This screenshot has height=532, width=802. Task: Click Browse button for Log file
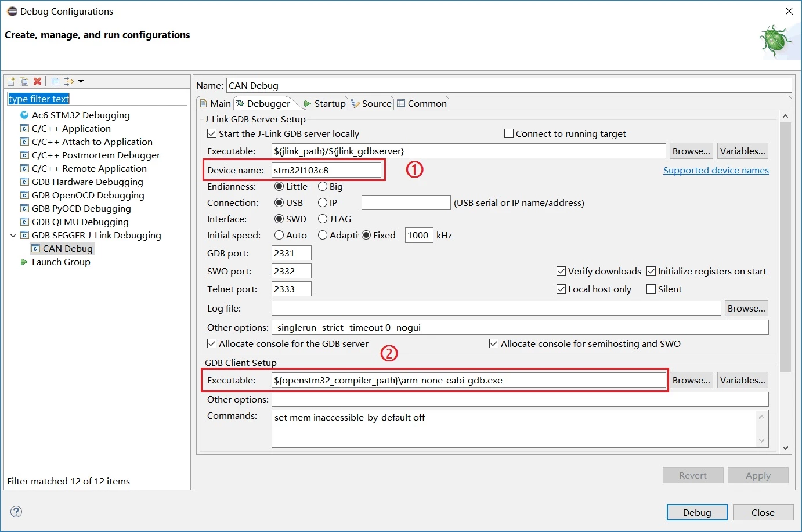click(x=746, y=308)
